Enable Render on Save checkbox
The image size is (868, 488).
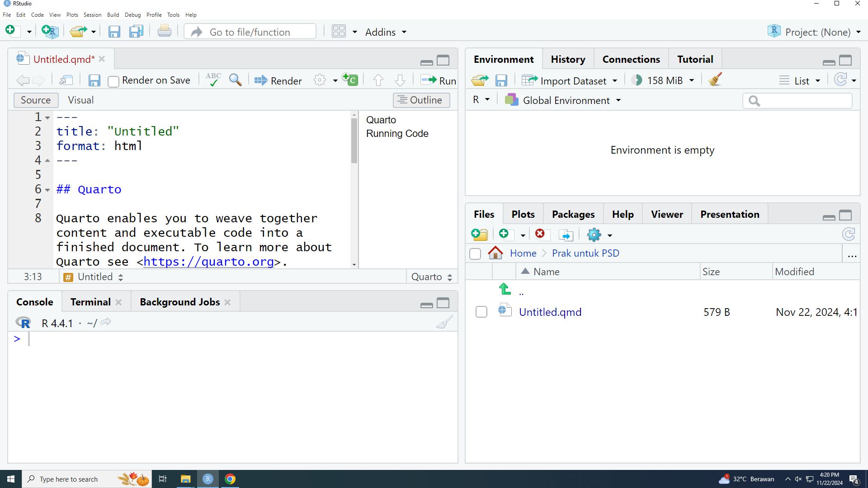click(113, 81)
